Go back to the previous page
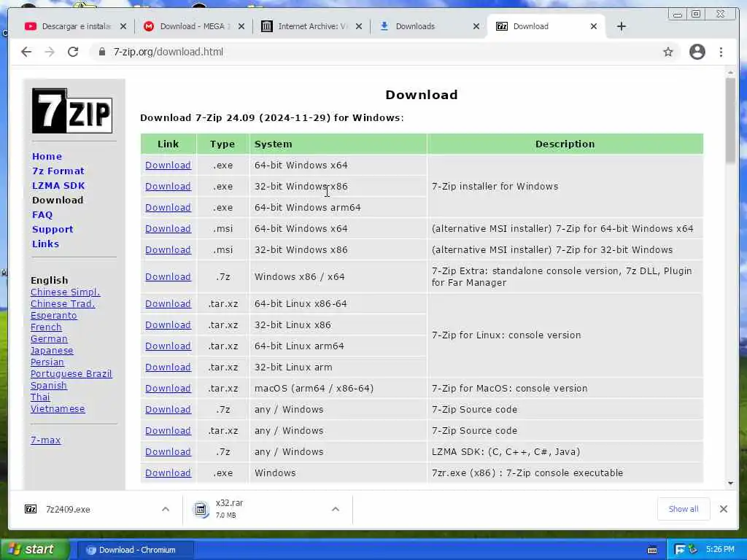The width and height of the screenshot is (747, 560). pyautogui.click(x=26, y=52)
